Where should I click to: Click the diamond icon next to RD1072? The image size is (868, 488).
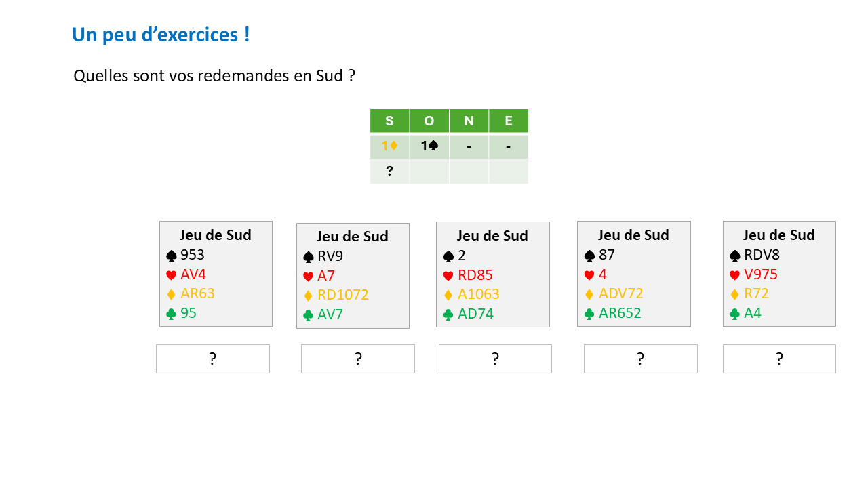pyautogui.click(x=309, y=296)
